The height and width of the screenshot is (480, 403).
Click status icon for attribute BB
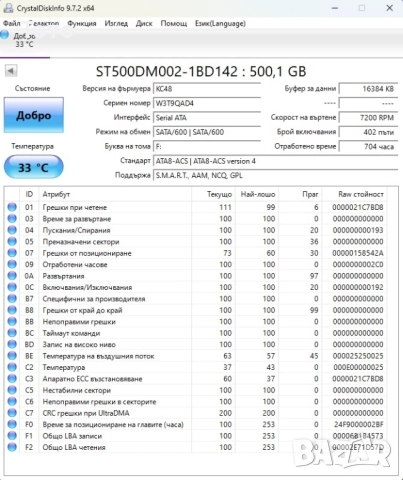point(12,321)
